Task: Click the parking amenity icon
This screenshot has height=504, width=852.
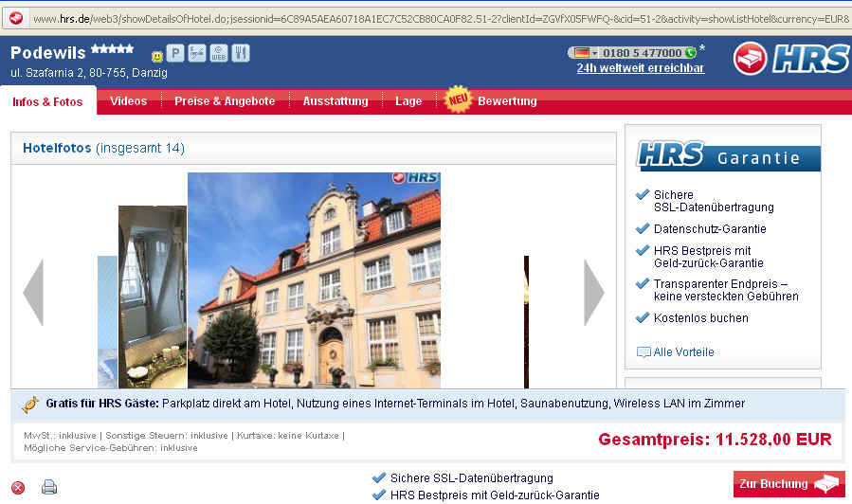Action: tap(175, 54)
